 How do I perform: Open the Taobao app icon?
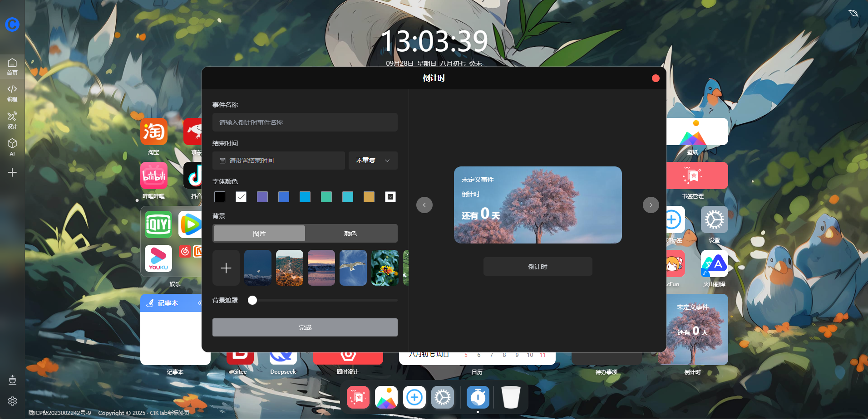(x=154, y=132)
